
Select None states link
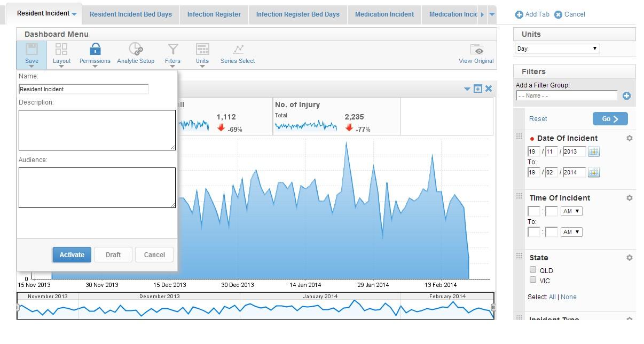(569, 297)
